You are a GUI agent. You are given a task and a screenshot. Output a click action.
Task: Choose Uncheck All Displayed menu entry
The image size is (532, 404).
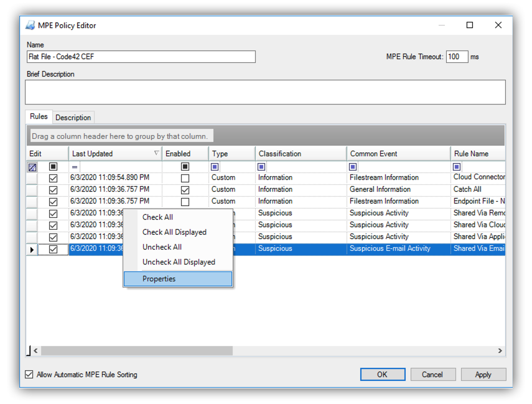tap(179, 262)
